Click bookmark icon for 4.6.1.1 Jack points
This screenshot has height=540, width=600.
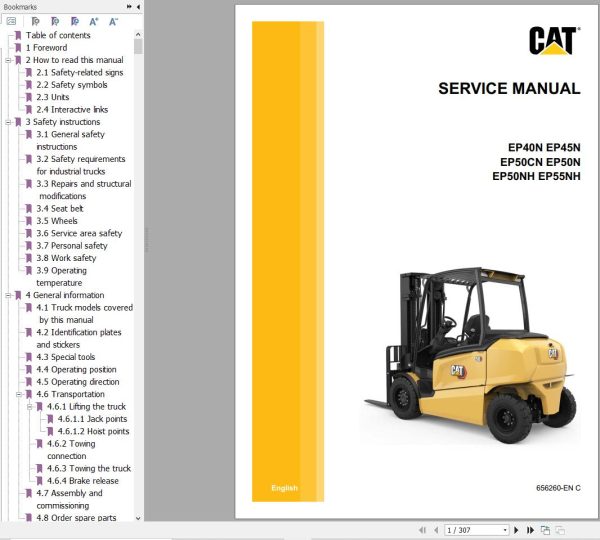[50, 419]
